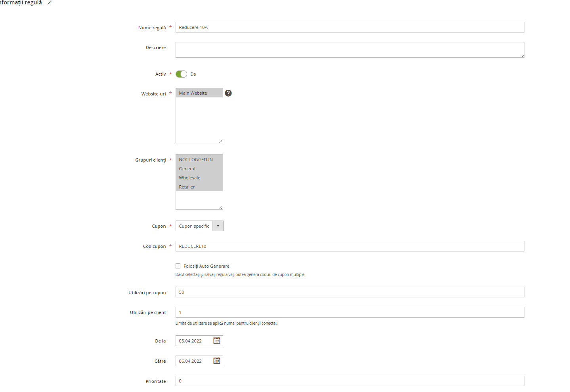570x392 pixels.
Task: Click the Grupuri clienți list resize handle
Action: tap(221, 207)
